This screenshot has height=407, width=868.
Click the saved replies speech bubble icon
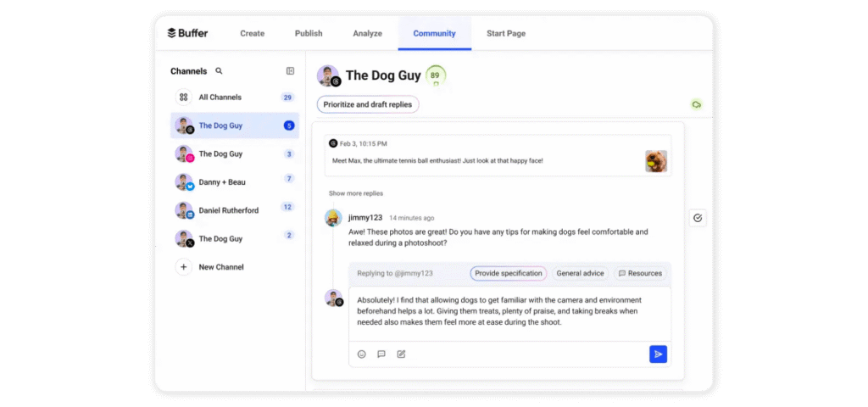(381, 354)
